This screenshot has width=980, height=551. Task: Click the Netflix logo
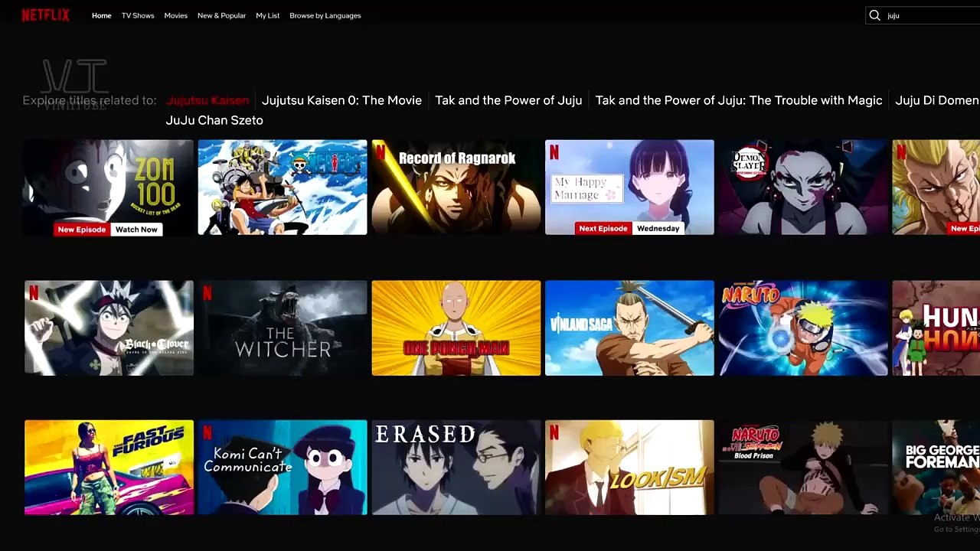[45, 15]
